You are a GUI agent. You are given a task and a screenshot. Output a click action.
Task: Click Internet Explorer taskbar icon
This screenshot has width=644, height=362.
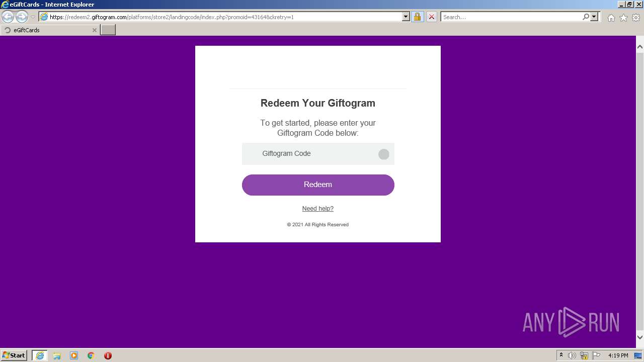click(40, 355)
